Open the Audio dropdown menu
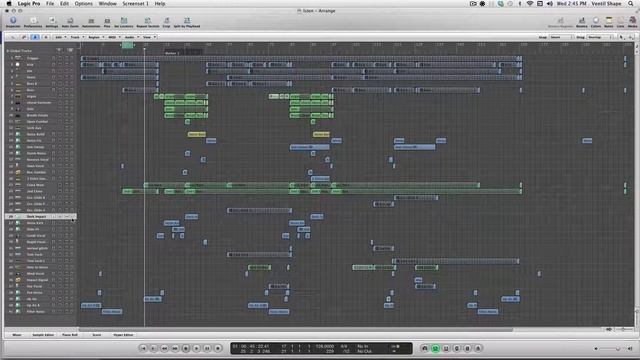The width and height of the screenshot is (640, 360). pyautogui.click(x=131, y=37)
